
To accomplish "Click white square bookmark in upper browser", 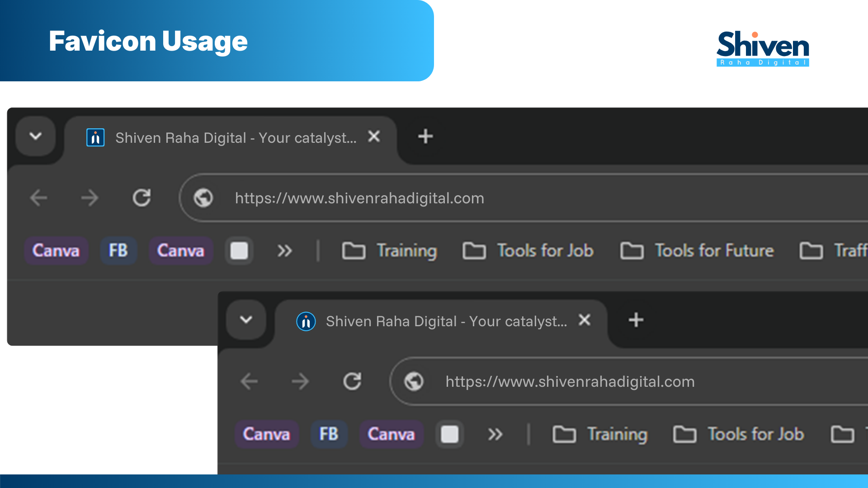I will click(x=239, y=251).
